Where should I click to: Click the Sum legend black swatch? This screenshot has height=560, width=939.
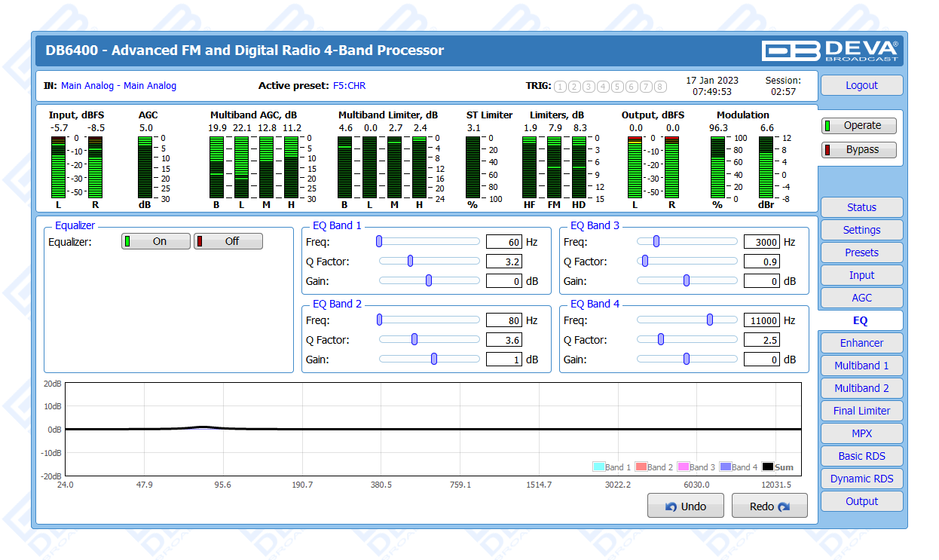(768, 467)
